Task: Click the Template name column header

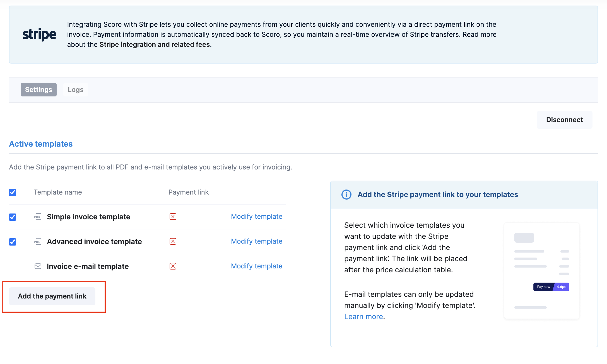Action: pyautogui.click(x=58, y=192)
